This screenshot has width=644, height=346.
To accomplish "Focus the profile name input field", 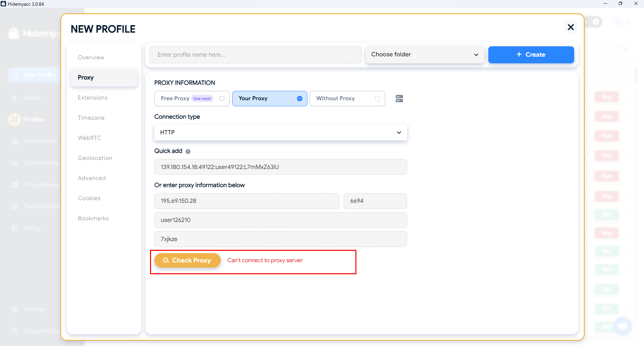I will (x=255, y=55).
